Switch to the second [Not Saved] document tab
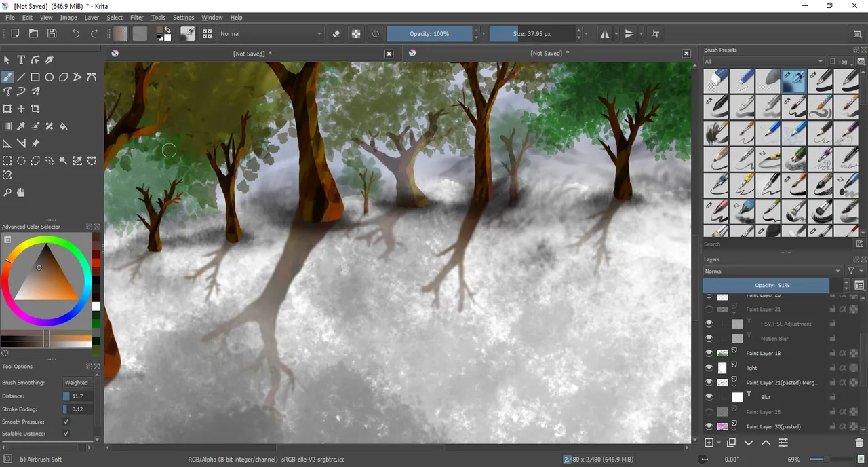Screen dimensions: 868x467 point(549,53)
